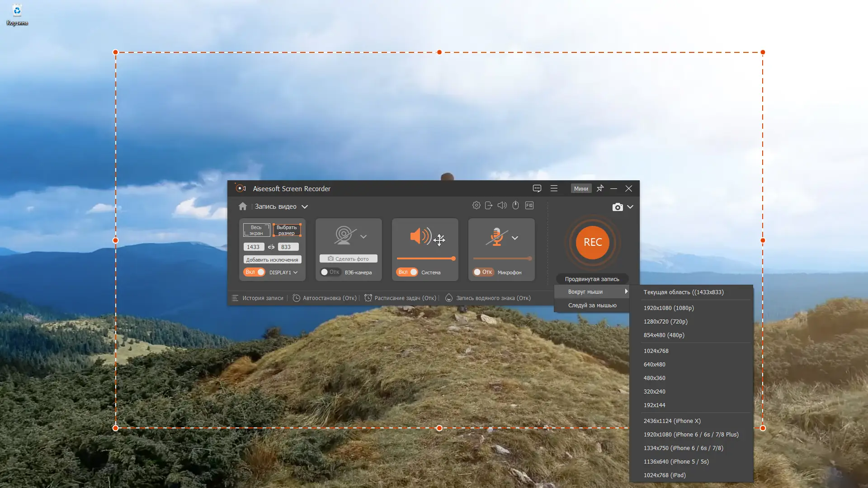Click the system volume slider
This screenshot has width=868, height=488.
coord(425,258)
